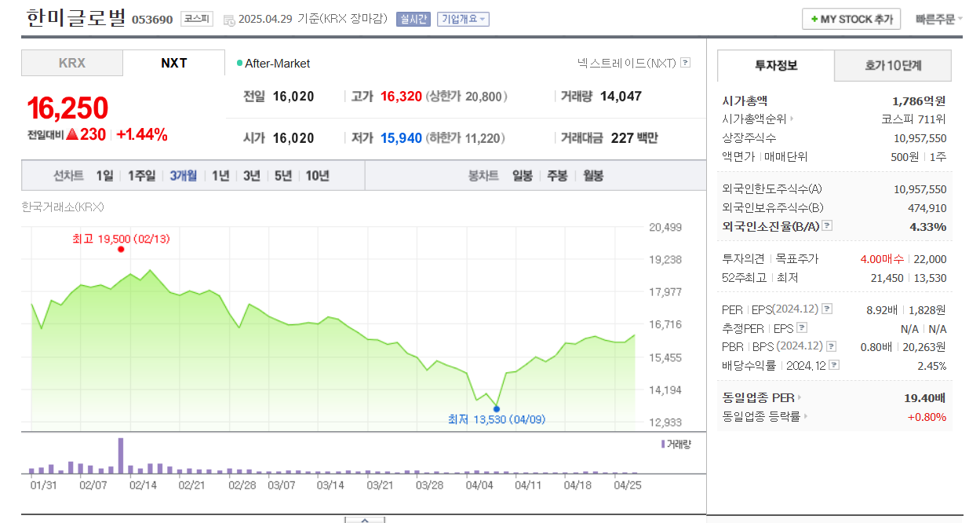Open the 기업개요 dropdown
Screen dimensions: 980x523
tap(464, 19)
